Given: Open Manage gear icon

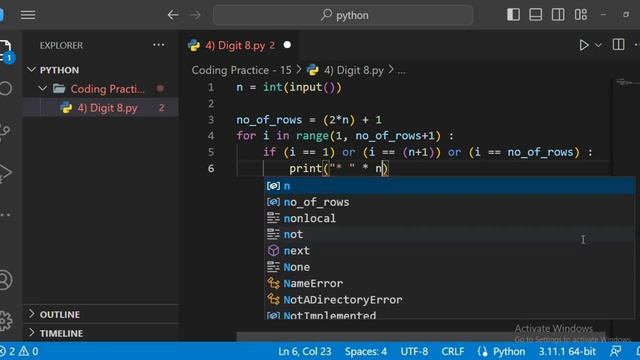Looking at the screenshot, I should [6, 321].
